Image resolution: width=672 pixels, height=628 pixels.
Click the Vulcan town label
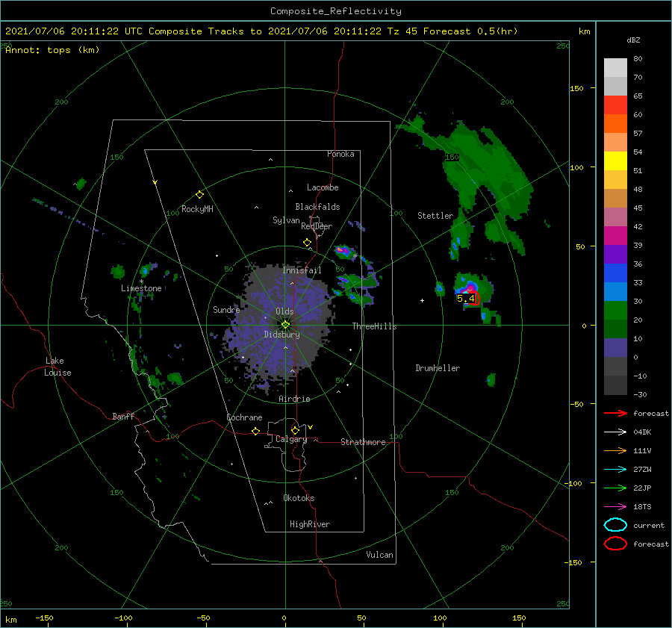click(379, 555)
